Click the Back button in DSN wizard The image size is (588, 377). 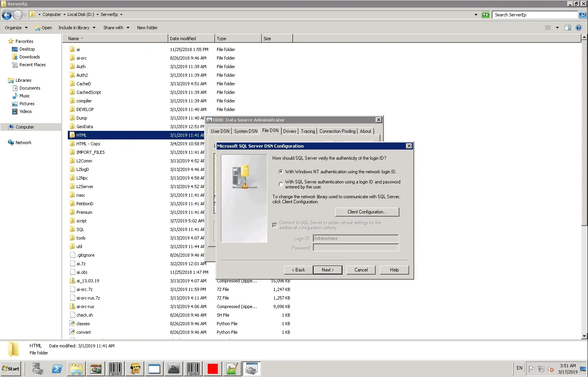pos(298,270)
